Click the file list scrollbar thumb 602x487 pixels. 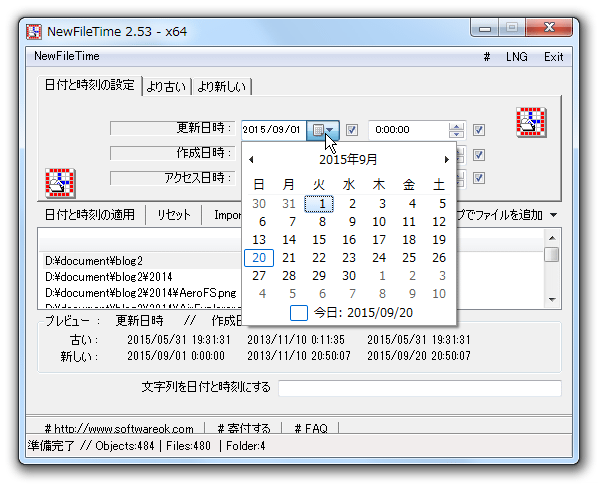point(552,255)
